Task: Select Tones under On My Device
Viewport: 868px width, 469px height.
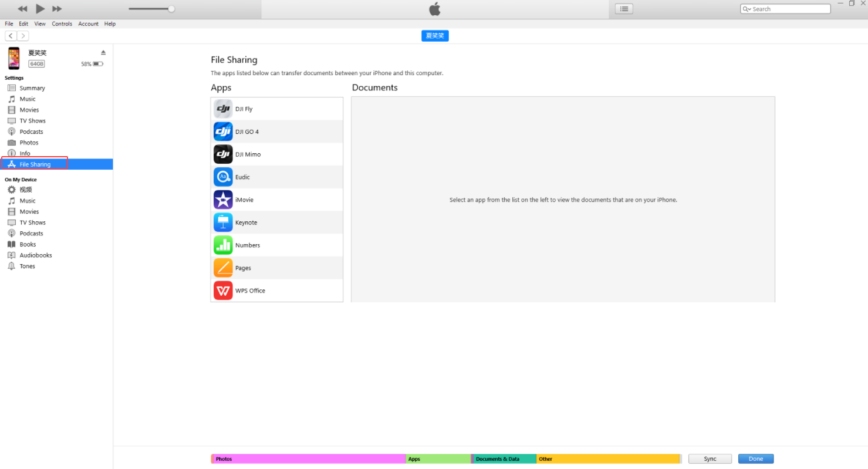Action: [26, 266]
